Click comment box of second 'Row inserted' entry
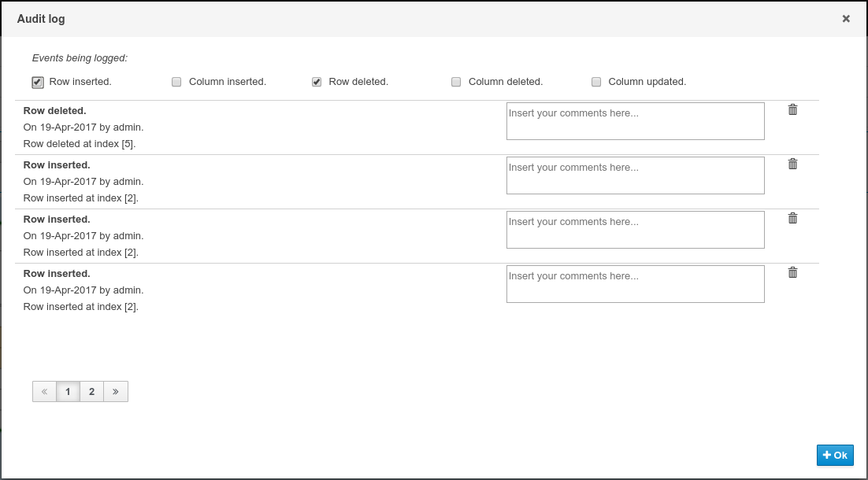Screen dimensions: 868x480 (x=635, y=230)
